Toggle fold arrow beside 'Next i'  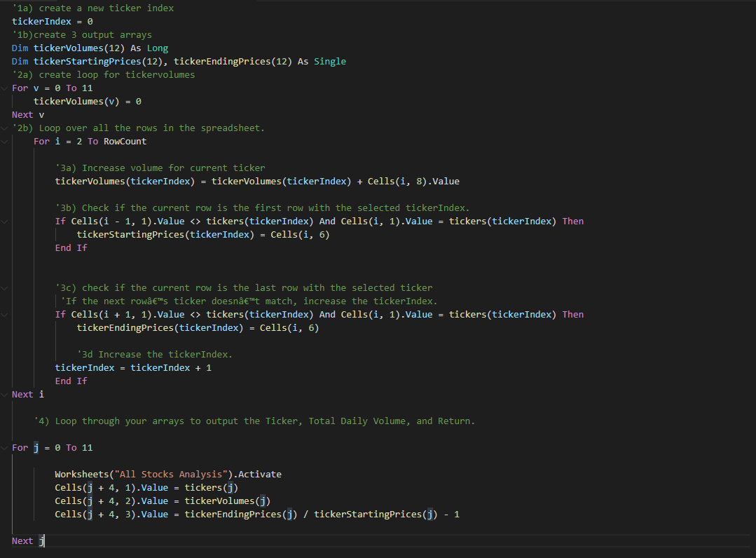pos(4,395)
